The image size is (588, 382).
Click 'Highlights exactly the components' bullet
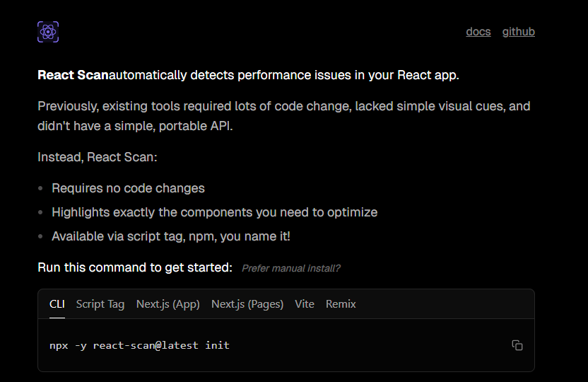tap(215, 212)
